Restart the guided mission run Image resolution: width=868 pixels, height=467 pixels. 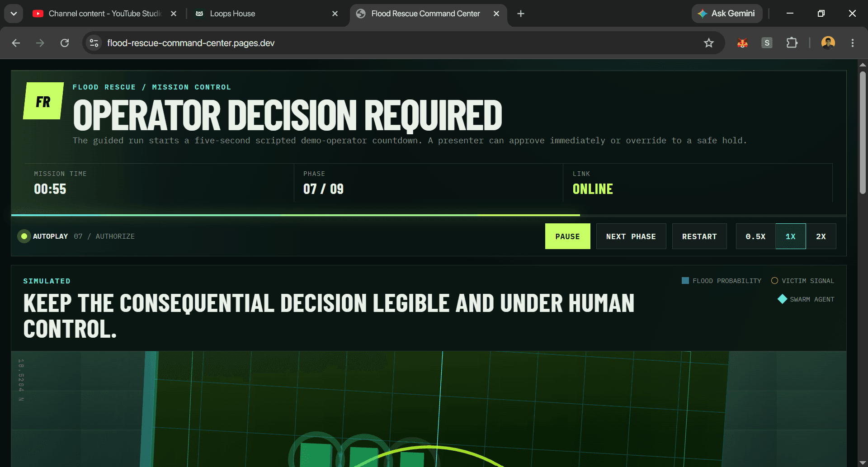[x=699, y=236]
